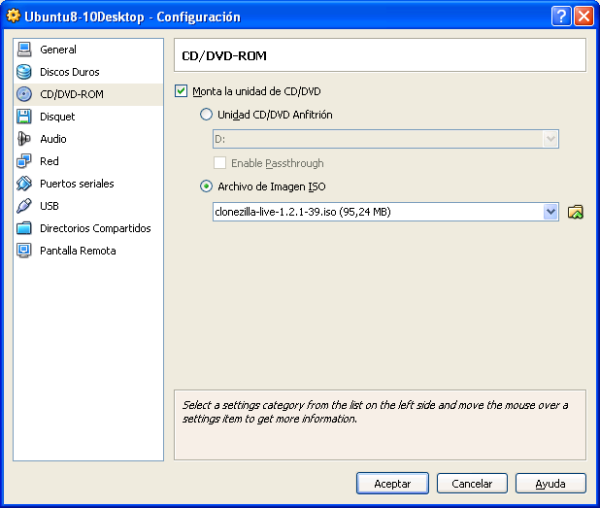Click the Aceptar button

click(392, 483)
